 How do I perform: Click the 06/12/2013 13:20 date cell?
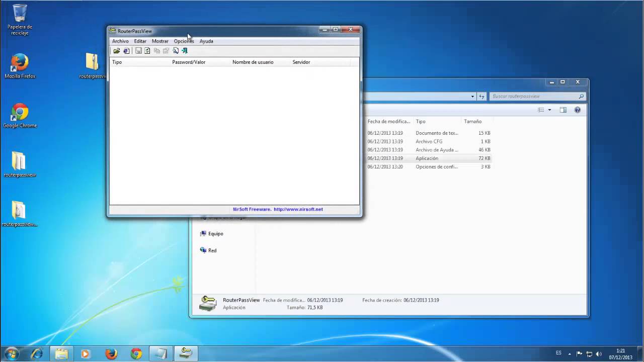tap(385, 166)
